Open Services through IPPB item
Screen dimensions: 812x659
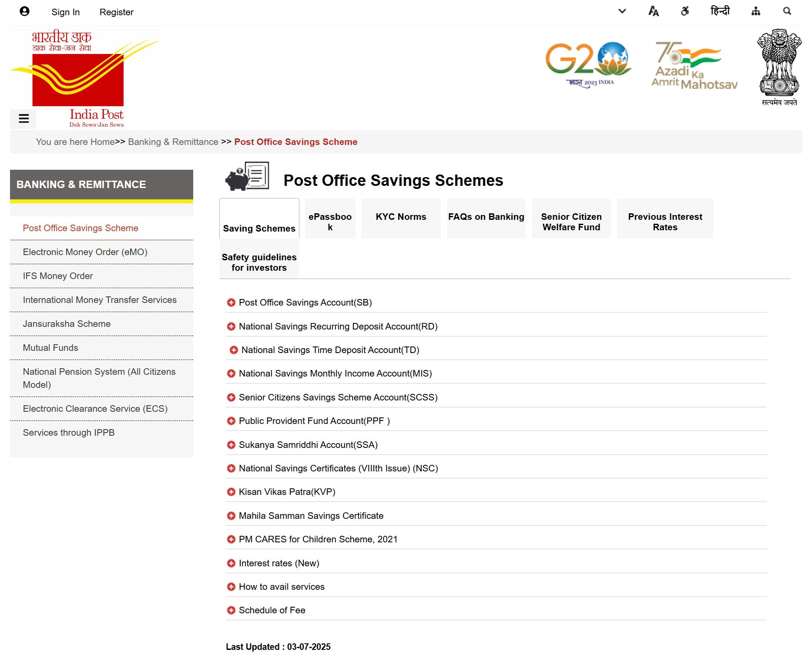click(101, 433)
